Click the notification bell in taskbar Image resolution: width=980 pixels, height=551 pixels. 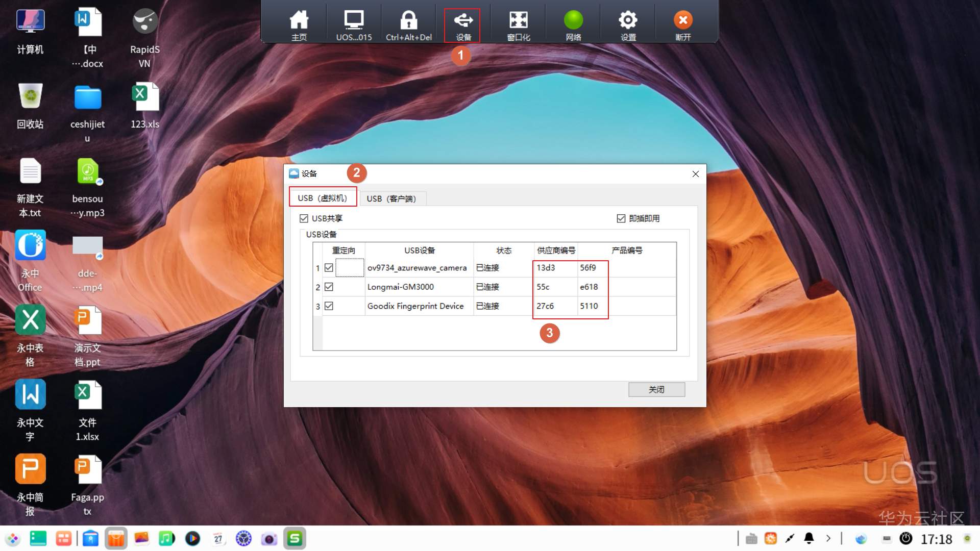pos(809,538)
